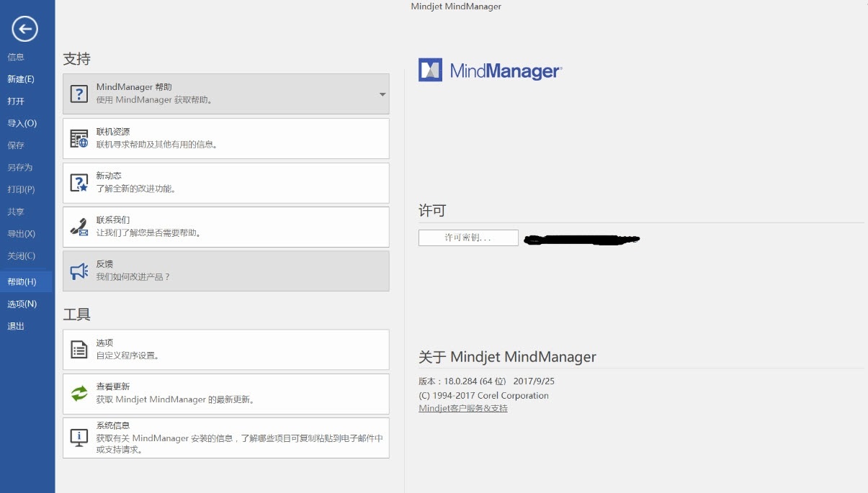
Task: Click the 了解全新的改进功能 description
Action: pyautogui.click(x=137, y=189)
